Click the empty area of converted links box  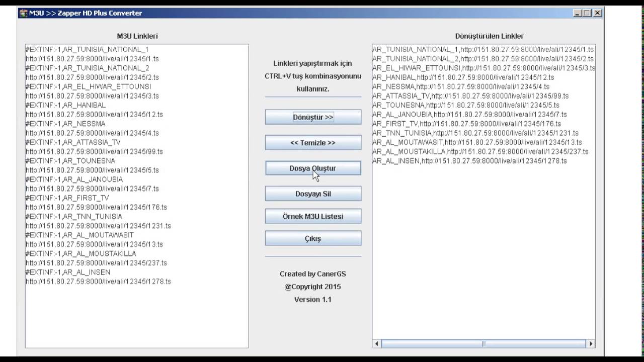pyautogui.click(x=484, y=251)
